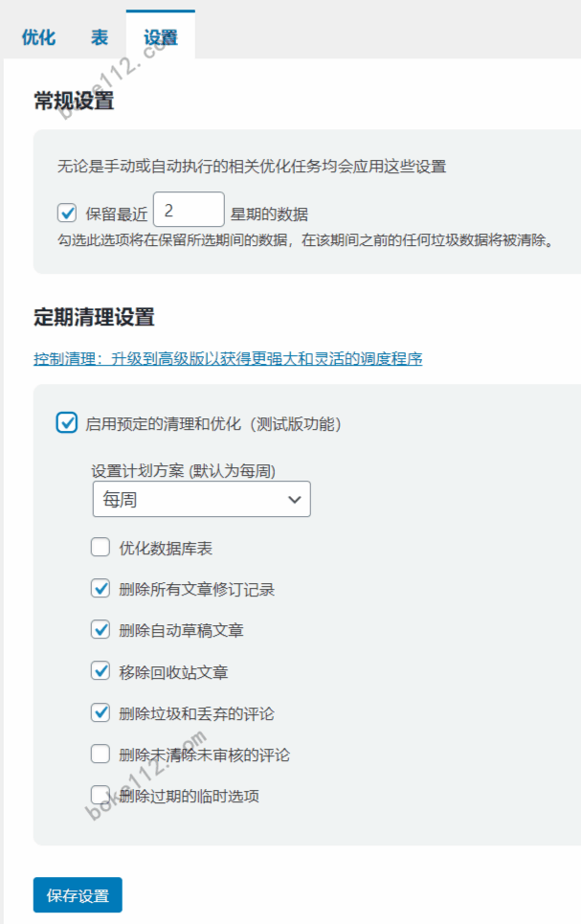The height and width of the screenshot is (924, 581).
Task: Uncheck the 保留最近 data retention checkbox
Action: pyautogui.click(x=67, y=213)
